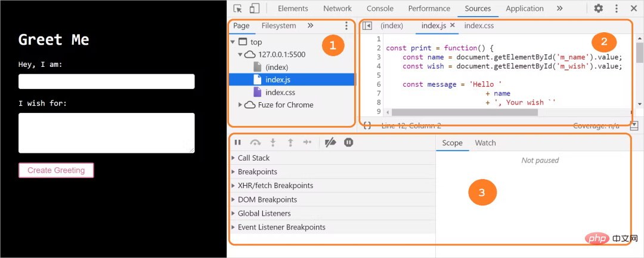Select index.css in the file tree
Image resolution: width=644 pixels, height=258 pixels.
[x=280, y=92]
